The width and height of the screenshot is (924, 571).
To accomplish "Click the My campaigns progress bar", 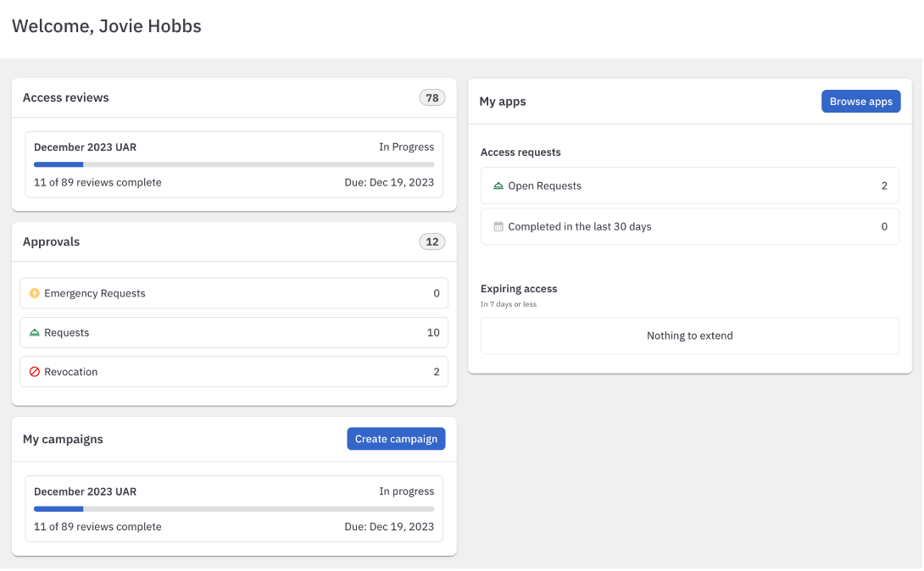I will [x=234, y=509].
